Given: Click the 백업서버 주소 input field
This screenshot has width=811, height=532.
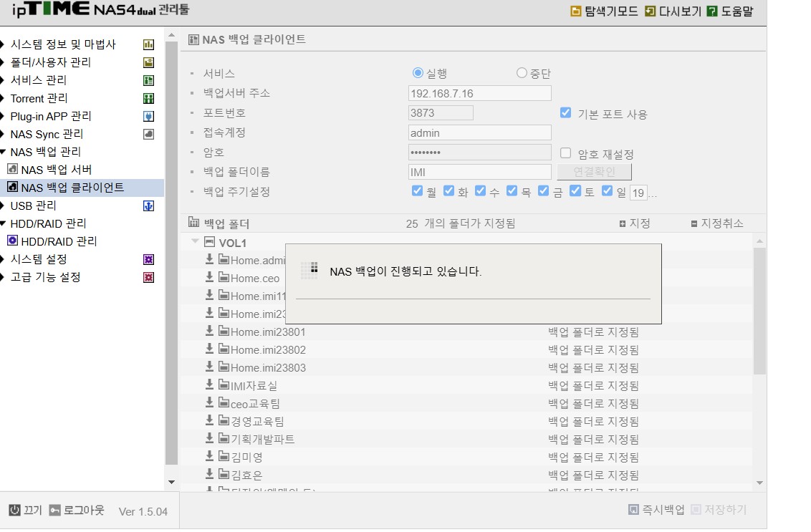Looking at the screenshot, I should [x=479, y=93].
